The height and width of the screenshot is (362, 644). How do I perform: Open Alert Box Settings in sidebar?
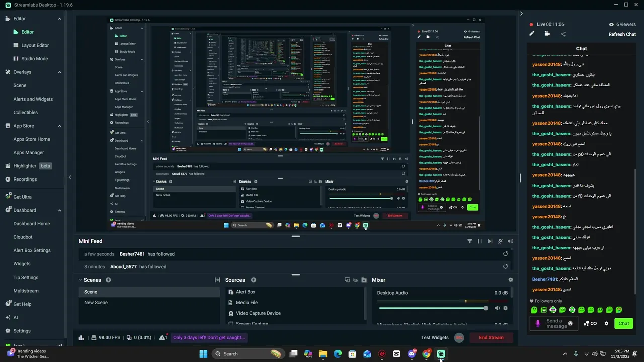(x=32, y=250)
